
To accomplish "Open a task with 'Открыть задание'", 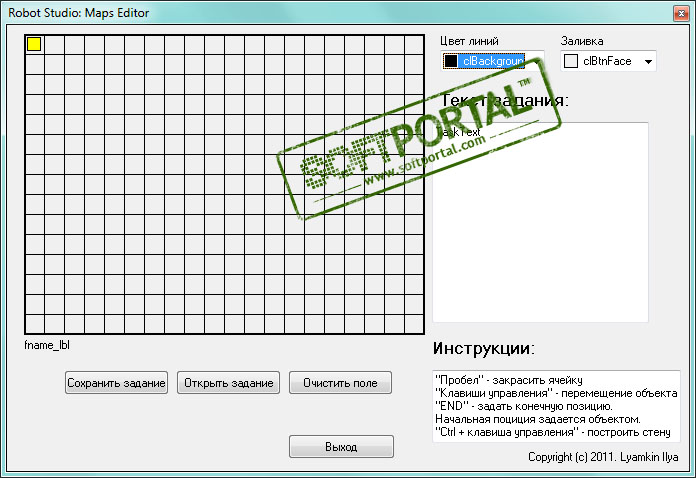I will click(x=228, y=383).
